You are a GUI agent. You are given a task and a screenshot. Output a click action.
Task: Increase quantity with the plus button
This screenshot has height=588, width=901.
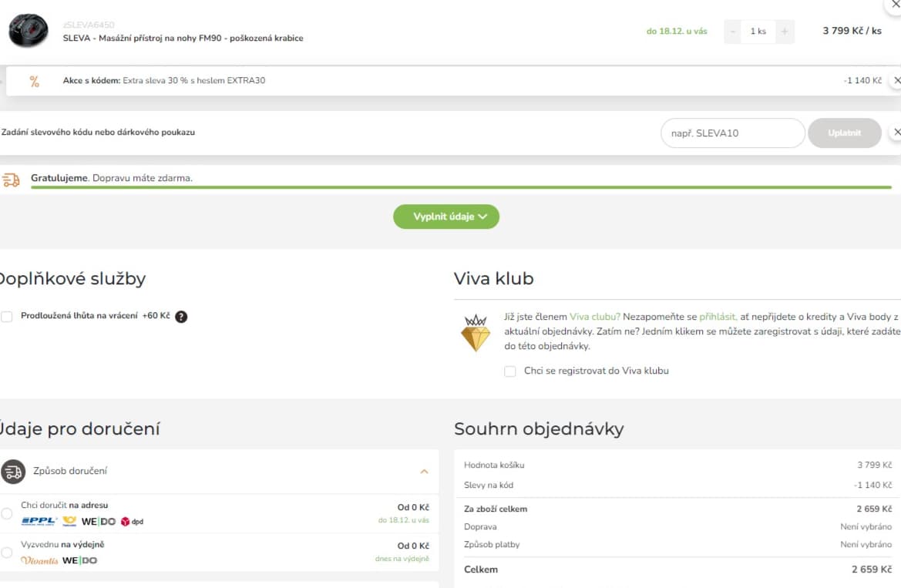[x=785, y=32]
